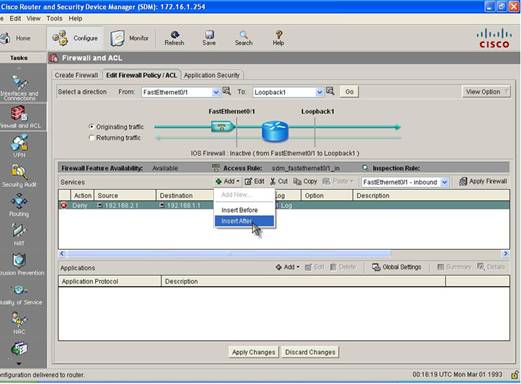Open Global Settings in Applications

pos(397,267)
